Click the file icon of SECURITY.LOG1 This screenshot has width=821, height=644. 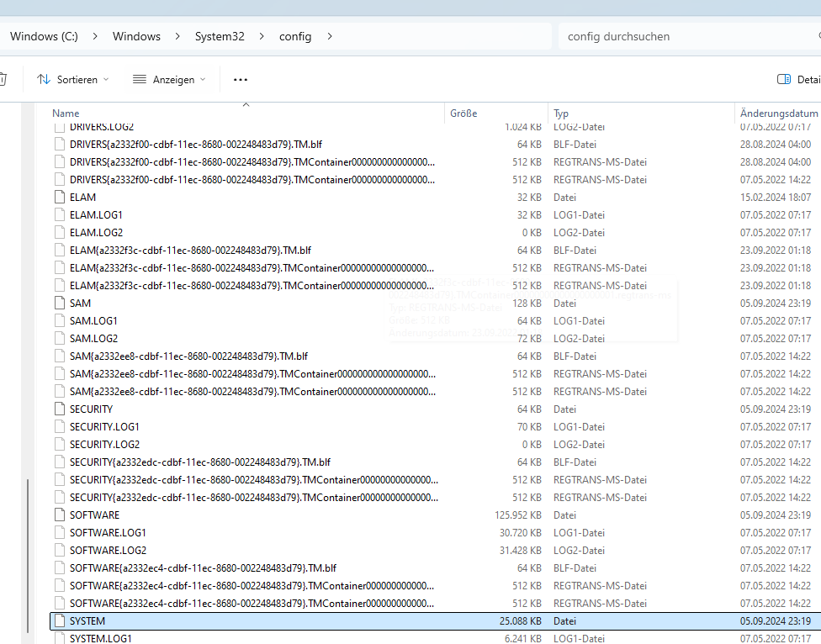tap(61, 427)
